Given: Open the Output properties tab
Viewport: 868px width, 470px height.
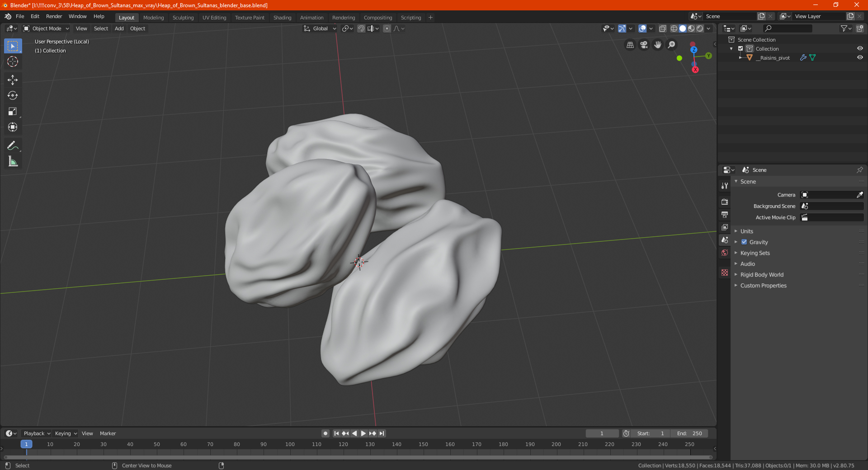Looking at the screenshot, I should pos(725,214).
